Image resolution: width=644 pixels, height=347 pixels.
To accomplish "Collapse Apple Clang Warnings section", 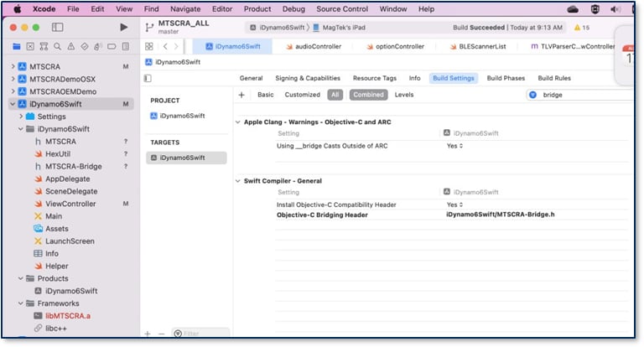I will (238, 122).
